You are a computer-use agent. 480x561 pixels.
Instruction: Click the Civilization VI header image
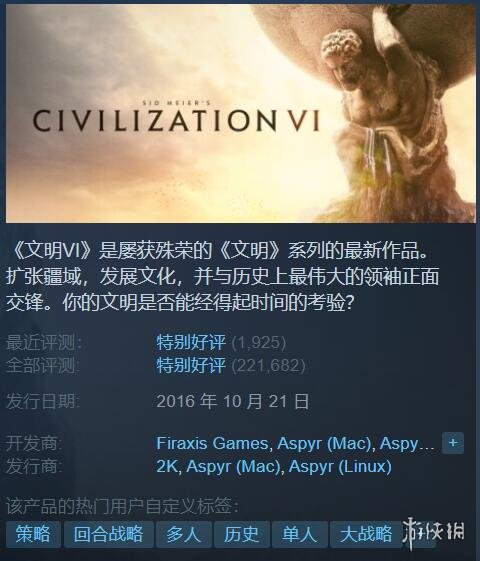point(240,113)
